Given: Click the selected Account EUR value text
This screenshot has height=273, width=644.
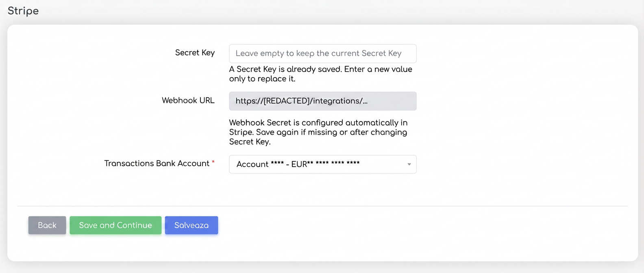Looking at the screenshot, I should [x=298, y=164].
